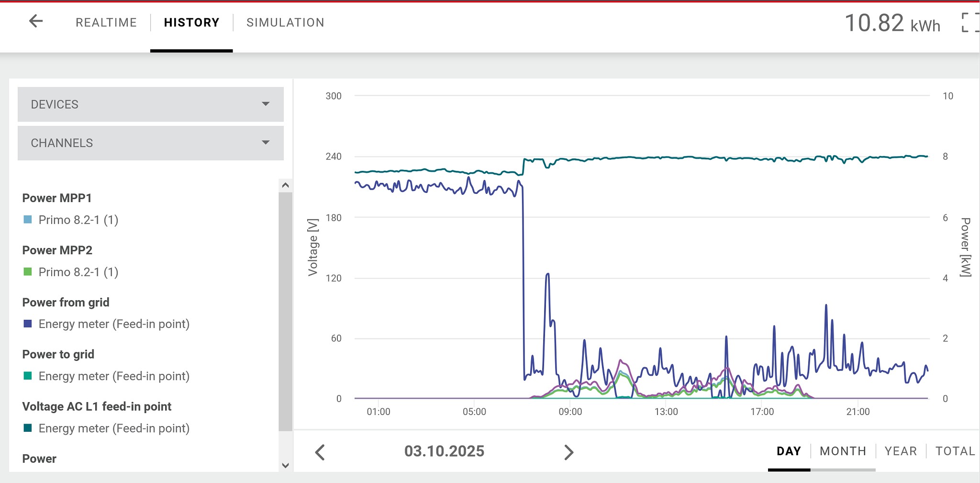Click the DEVICES dropdown arrow
The height and width of the screenshot is (483, 980).
266,104
